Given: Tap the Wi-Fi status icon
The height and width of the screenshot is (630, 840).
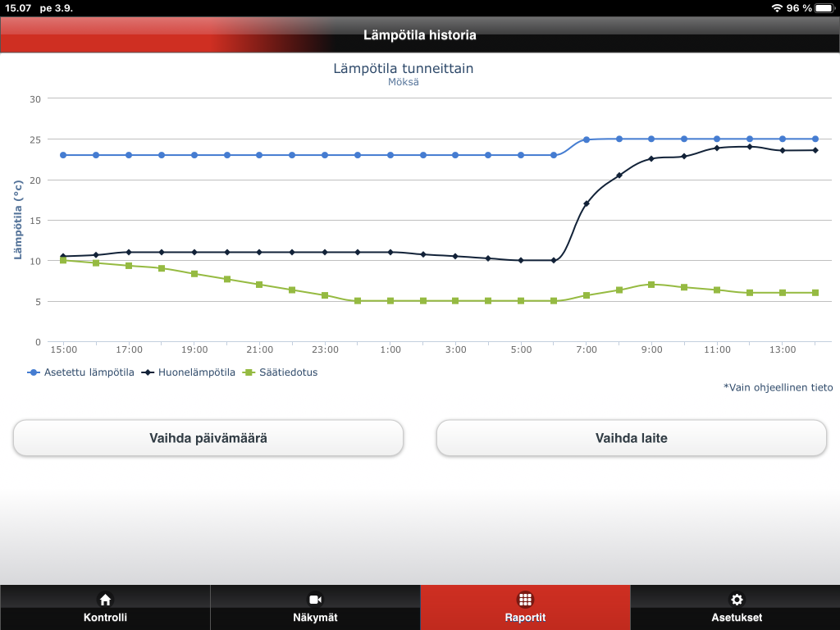Looking at the screenshot, I should [x=777, y=8].
